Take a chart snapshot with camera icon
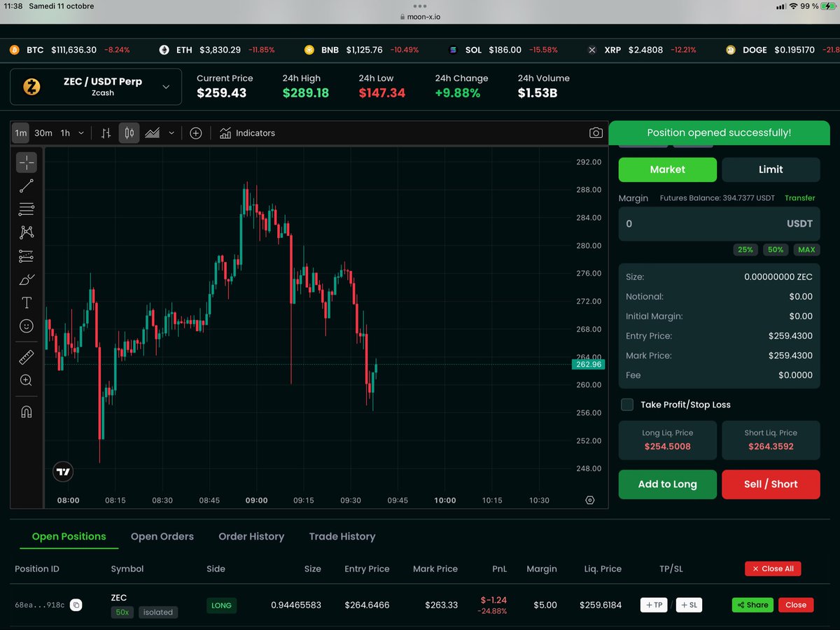The image size is (840, 630). (596, 133)
